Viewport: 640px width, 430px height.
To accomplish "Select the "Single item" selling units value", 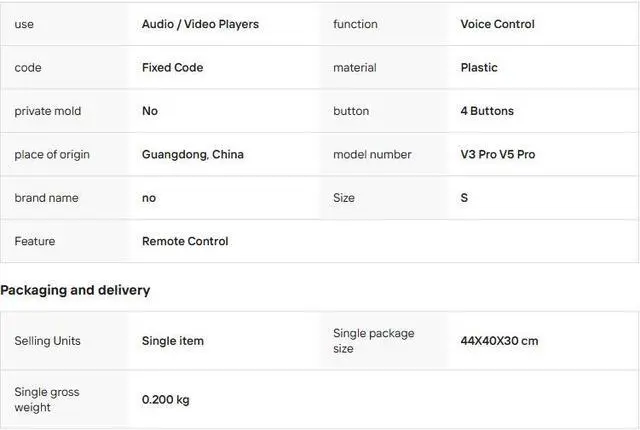I will click(x=172, y=341).
